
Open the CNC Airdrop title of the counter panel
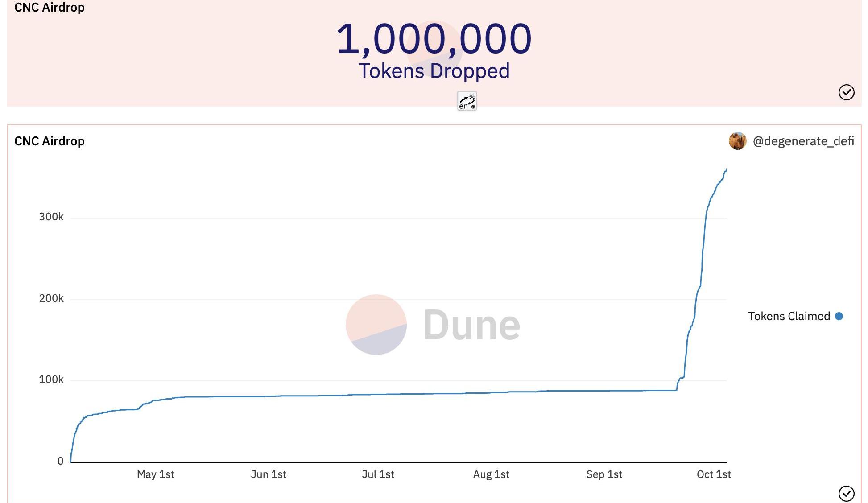click(x=50, y=8)
